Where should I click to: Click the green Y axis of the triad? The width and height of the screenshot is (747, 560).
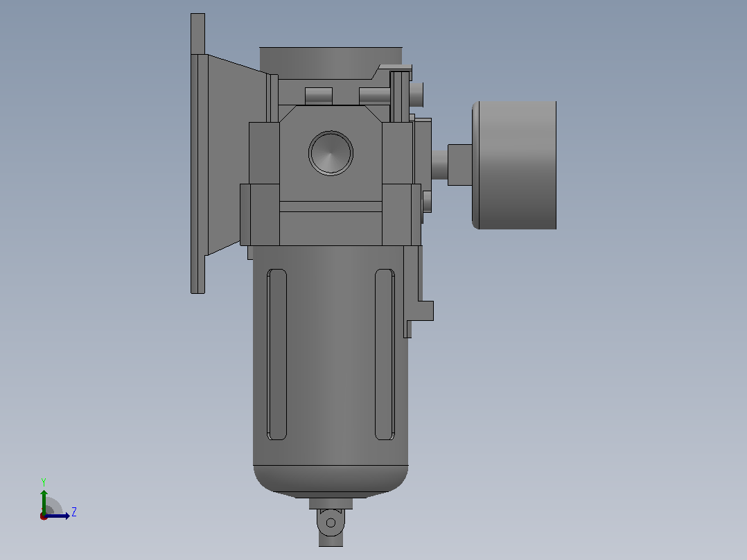pos(44,501)
